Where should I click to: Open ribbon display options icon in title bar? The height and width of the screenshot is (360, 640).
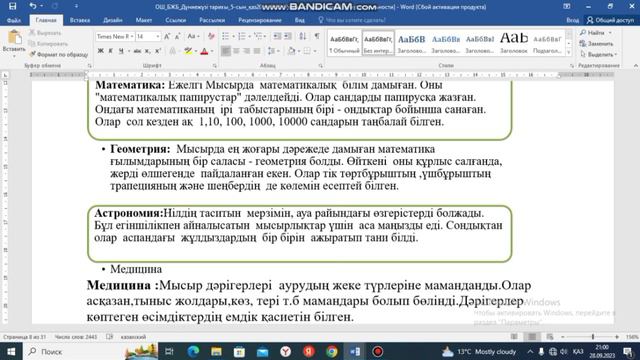point(567,6)
